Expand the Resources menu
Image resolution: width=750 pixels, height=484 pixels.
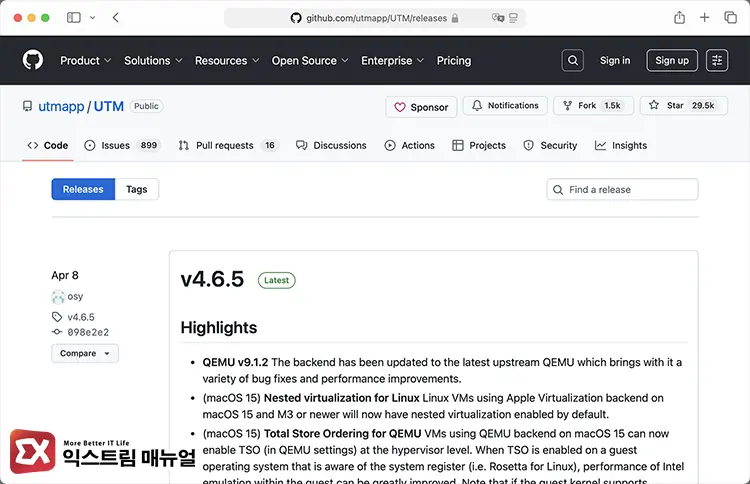[227, 61]
